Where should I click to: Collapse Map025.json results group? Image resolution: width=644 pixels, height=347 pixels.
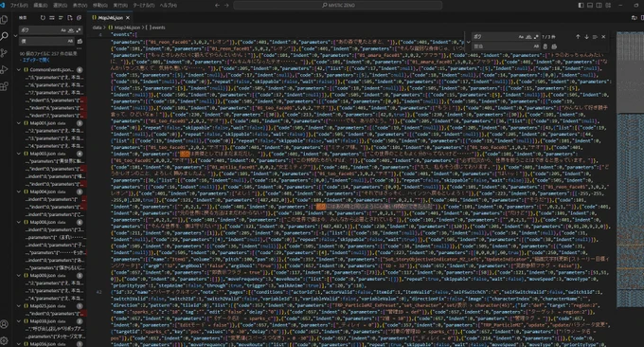pyautogui.click(x=19, y=306)
